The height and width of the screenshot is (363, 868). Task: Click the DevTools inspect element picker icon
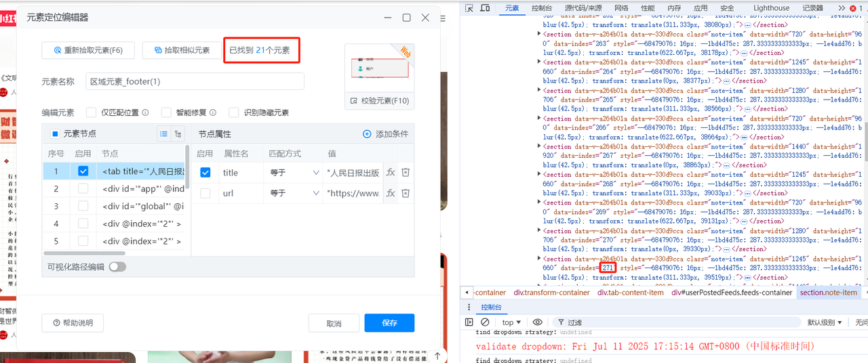pyautogui.click(x=469, y=8)
